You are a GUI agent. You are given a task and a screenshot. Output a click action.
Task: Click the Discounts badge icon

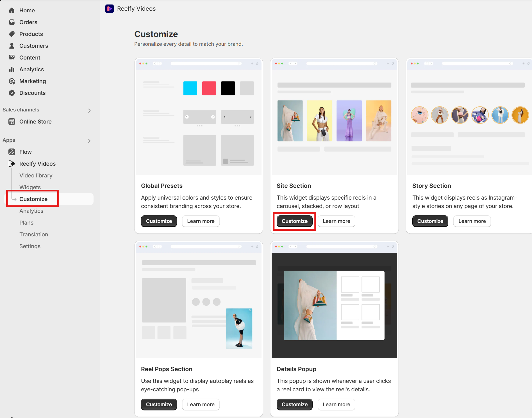pyautogui.click(x=12, y=93)
